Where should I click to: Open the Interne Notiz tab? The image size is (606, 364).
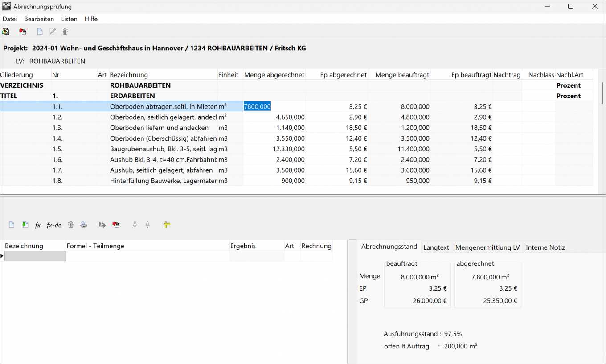tap(545, 247)
